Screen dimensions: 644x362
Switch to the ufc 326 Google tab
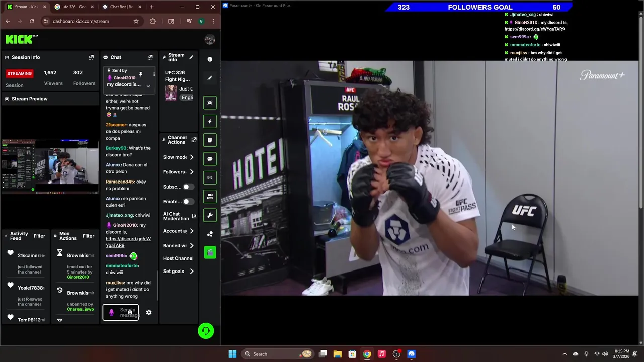(74, 7)
